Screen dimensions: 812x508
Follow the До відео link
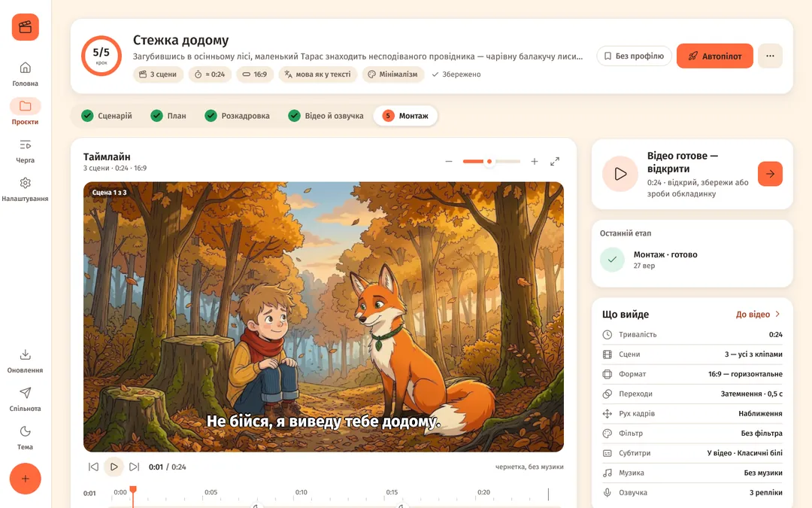point(758,314)
